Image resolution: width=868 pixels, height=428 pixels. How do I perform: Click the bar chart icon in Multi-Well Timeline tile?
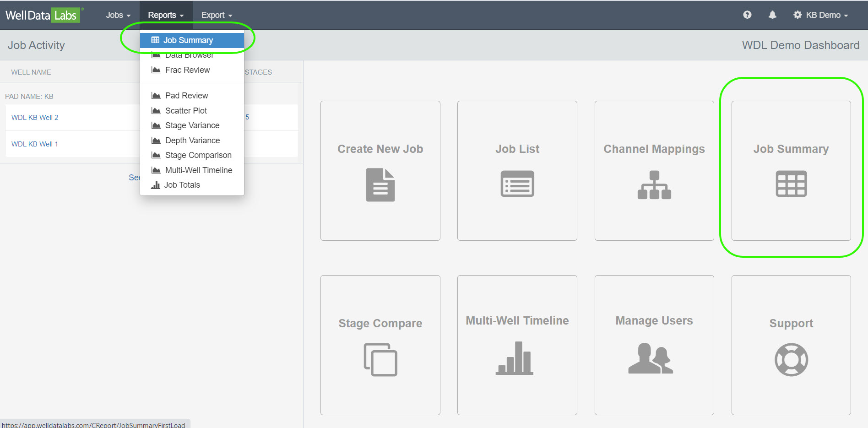pyautogui.click(x=515, y=358)
